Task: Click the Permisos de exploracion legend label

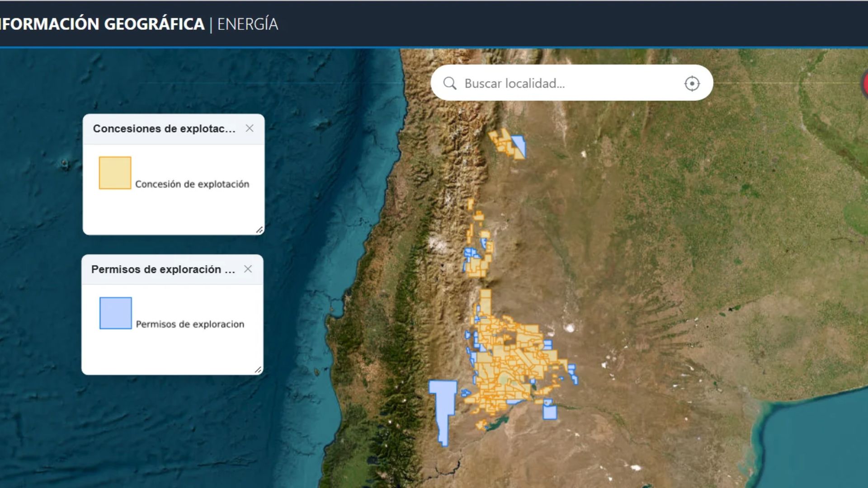Action: (x=190, y=324)
